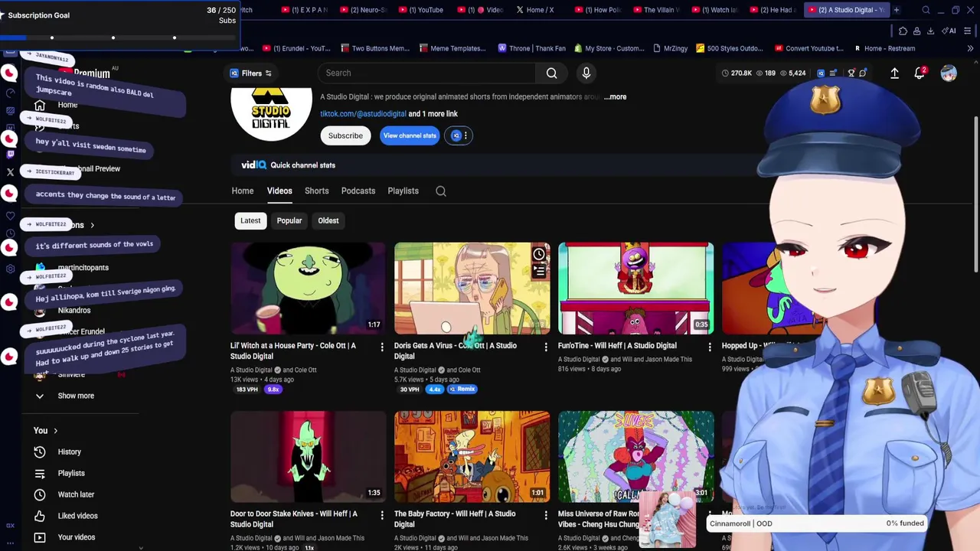Click the browser AI button

tap(949, 31)
